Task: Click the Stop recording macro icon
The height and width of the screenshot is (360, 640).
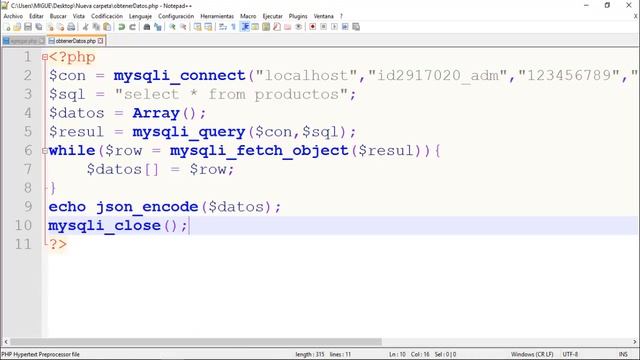Action: pyautogui.click(x=323, y=27)
